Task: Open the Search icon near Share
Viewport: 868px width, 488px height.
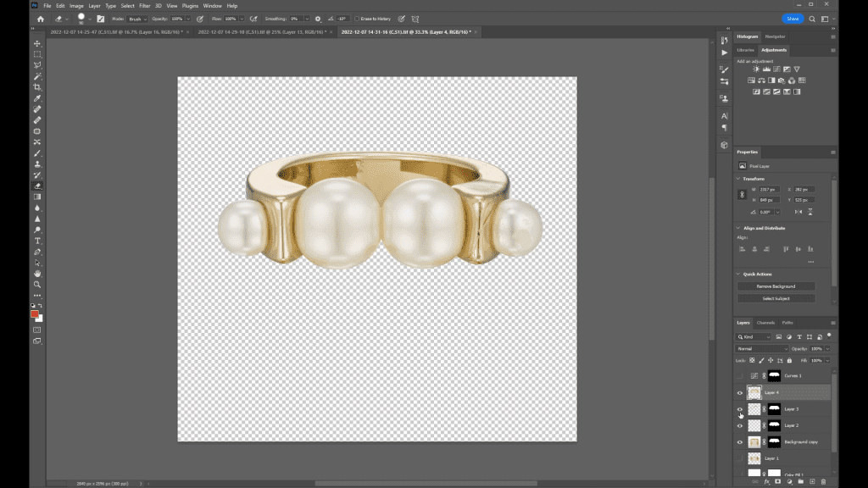Action: [812, 19]
